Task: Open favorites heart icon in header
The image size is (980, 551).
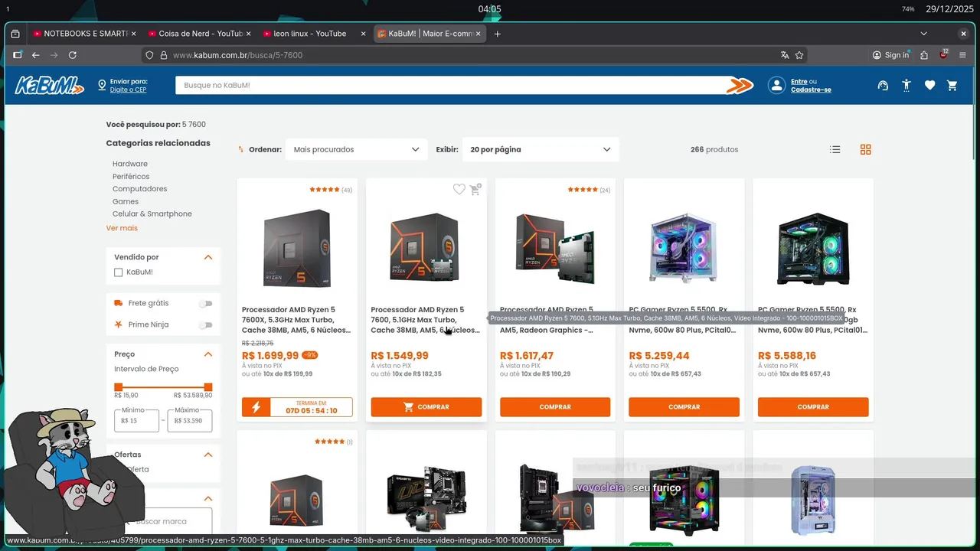Action: point(929,86)
